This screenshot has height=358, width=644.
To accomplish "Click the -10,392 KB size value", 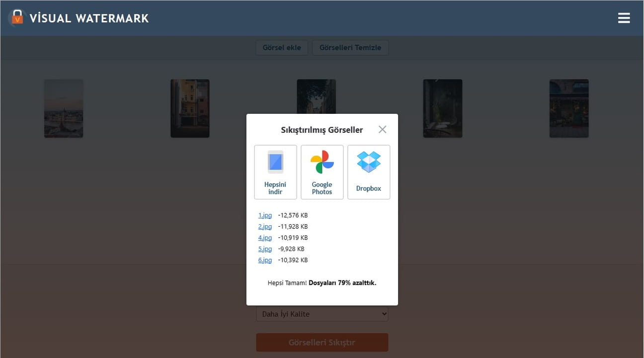I will (293, 260).
